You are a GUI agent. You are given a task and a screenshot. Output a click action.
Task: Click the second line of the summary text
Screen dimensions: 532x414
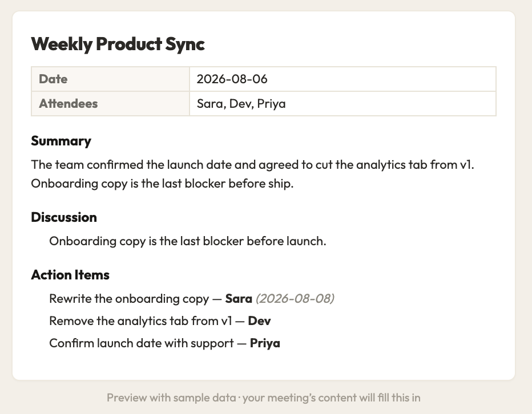coord(162,184)
